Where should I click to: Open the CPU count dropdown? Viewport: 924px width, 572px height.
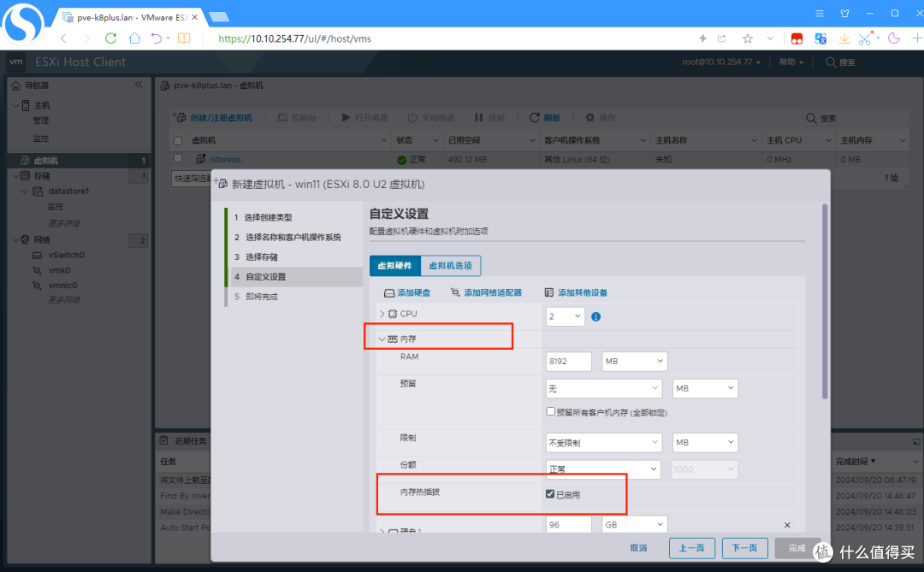[x=566, y=317]
